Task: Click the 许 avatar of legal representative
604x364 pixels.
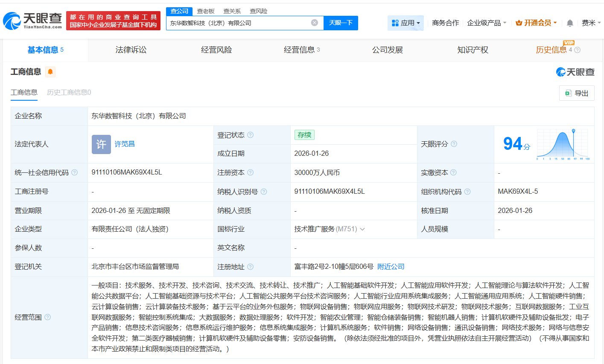Action: point(101,144)
